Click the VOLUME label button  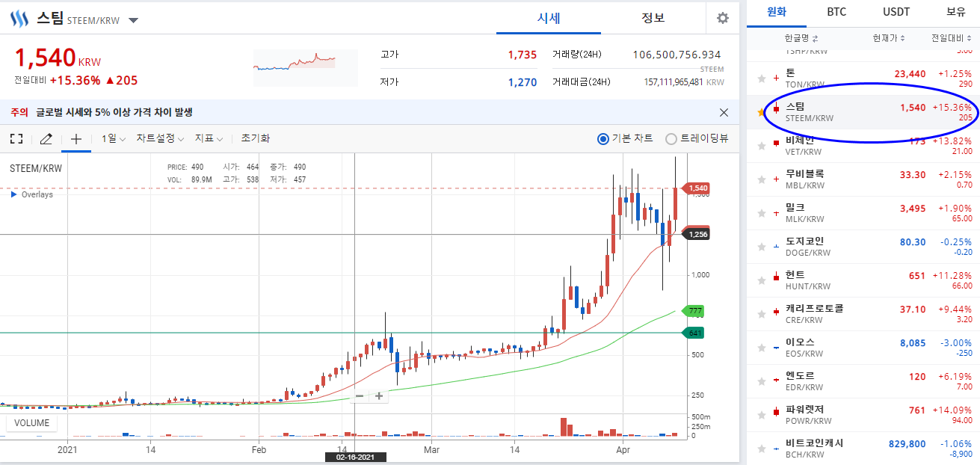coord(32,423)
